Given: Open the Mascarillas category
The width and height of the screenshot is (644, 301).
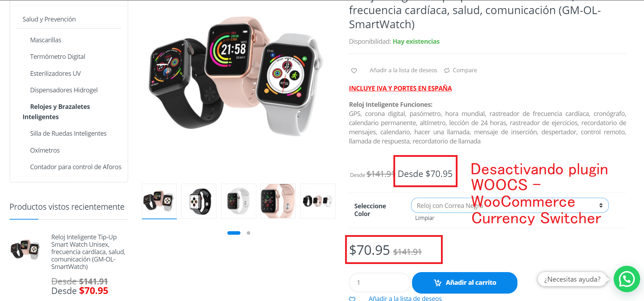Looking at the screenshot, I should point(46,40).
